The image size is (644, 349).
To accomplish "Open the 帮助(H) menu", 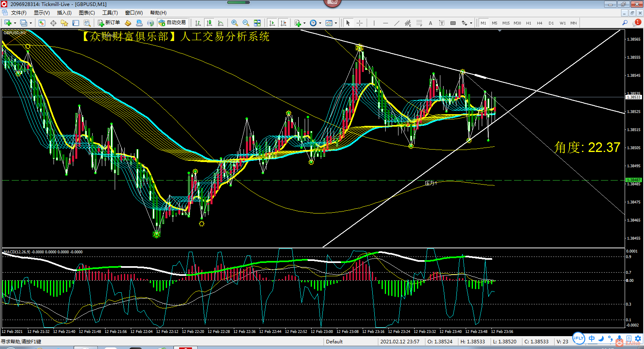I will [x=158, y=13].
